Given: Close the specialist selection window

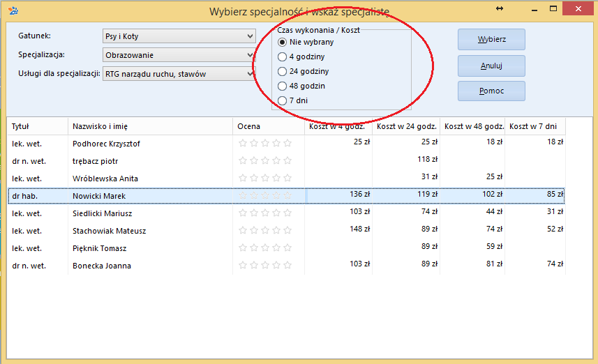Looking at the screenshot, I should pos(578,8).
